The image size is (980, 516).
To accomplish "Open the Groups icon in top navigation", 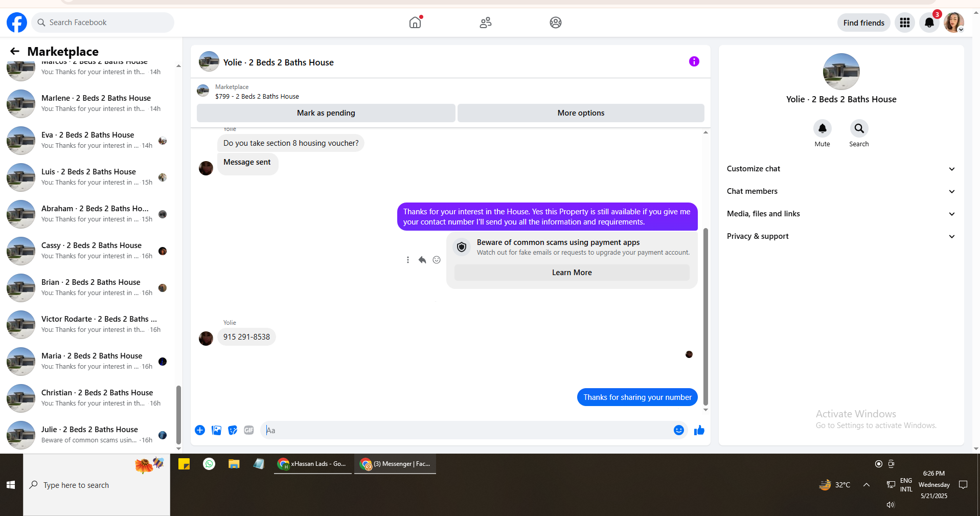I will (556, 23).
